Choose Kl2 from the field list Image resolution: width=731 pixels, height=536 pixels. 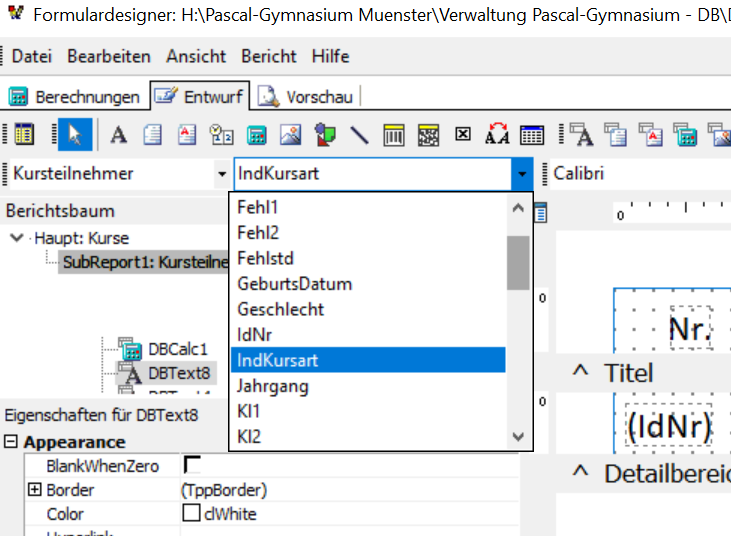[368, 437]
